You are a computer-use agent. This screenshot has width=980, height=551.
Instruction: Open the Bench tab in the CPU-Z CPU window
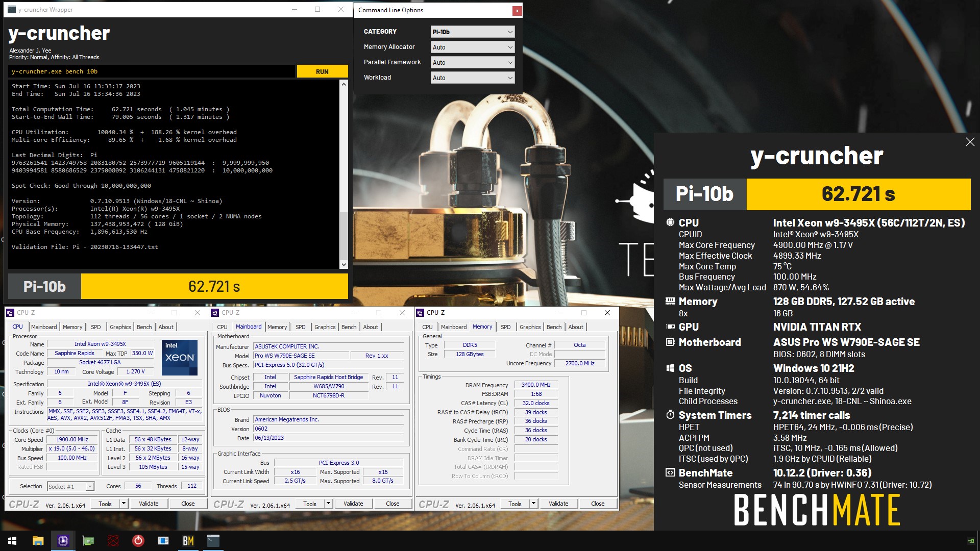pos(144,327)
